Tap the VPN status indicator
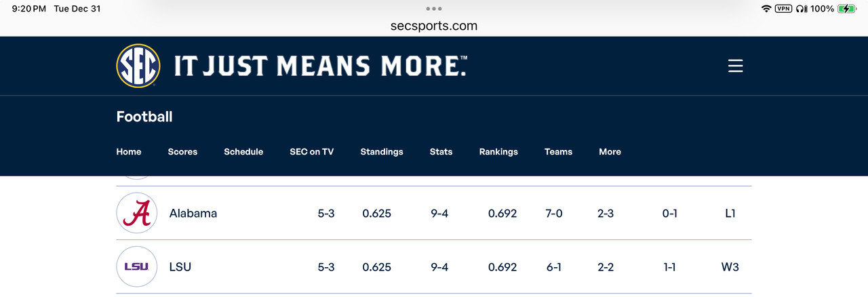Viewport: 868px width, 297px height. 783,9
